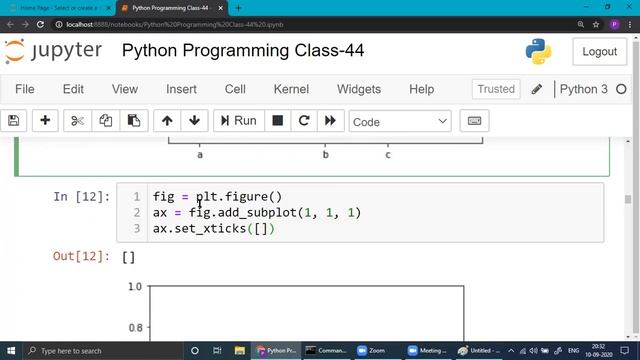Image resolution: width=640 pixels, height=360 pixels.
Task: Open the volume control in tray
Action: click(533, 351)
